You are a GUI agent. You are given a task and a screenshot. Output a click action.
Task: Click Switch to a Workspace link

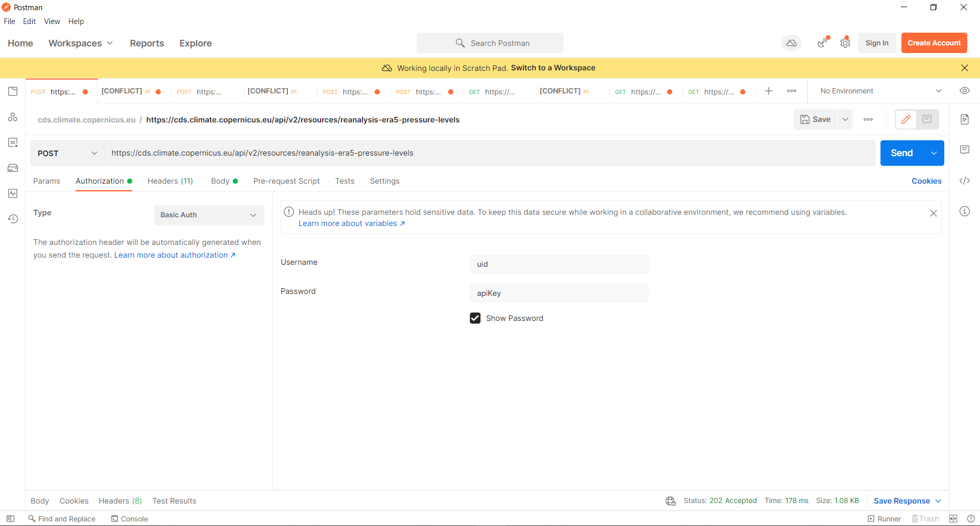point(553,68)
